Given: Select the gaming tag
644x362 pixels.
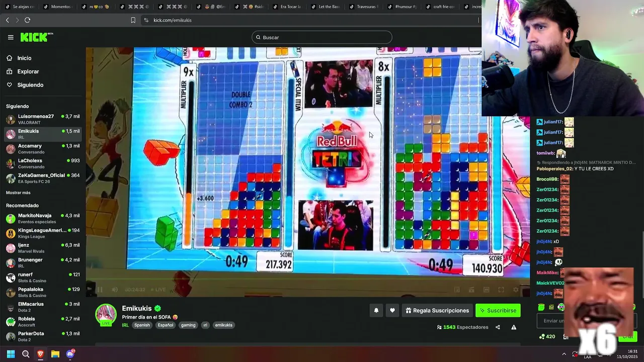Looking at the screenshot, I should pos(188,325).
